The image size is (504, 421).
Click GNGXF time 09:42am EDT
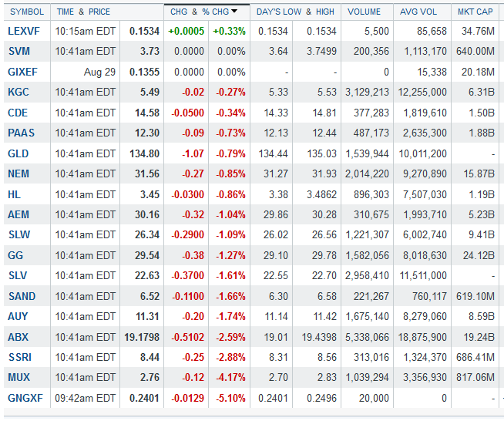pos(86,398)
